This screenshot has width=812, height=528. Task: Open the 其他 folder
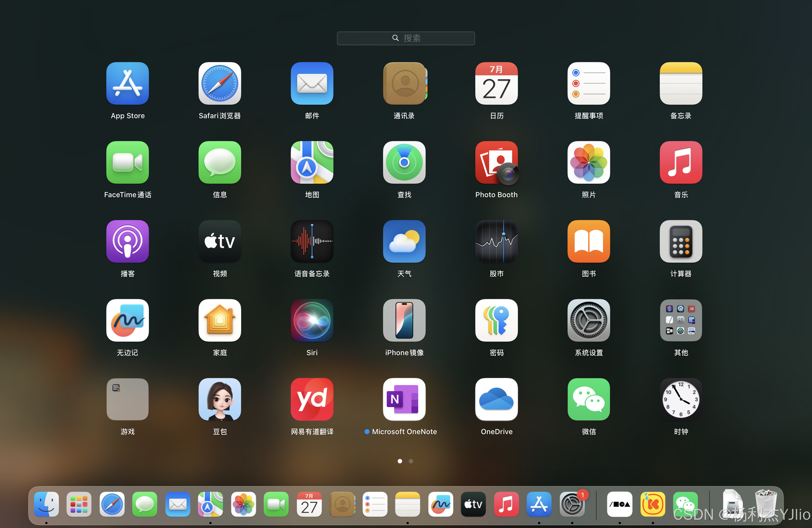pos(681,320)
